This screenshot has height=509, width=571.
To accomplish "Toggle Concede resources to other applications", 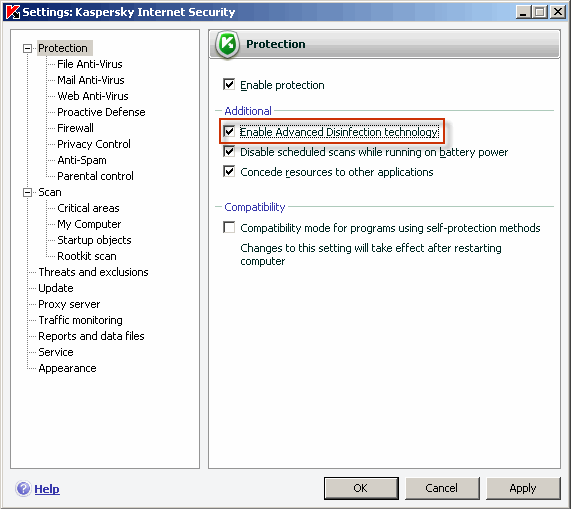I will [x=229, y=171].
